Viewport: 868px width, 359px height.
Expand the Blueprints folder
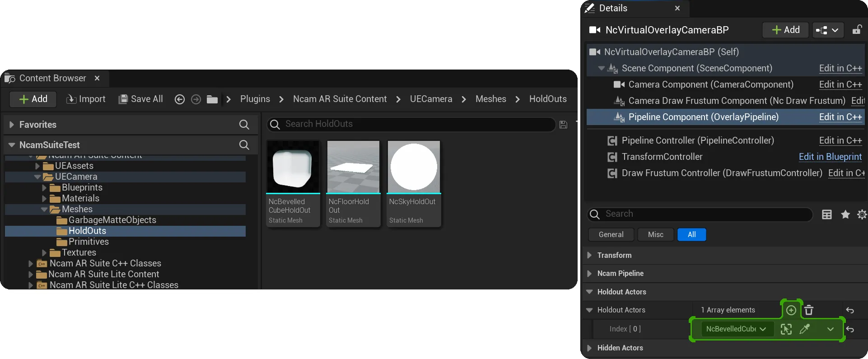tap(44, 187)
